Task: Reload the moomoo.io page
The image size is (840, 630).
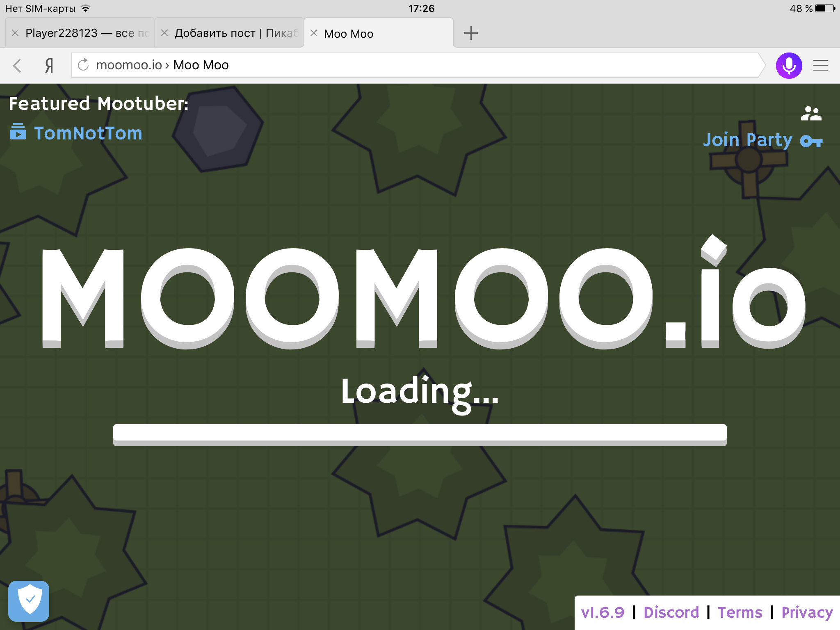Action: (x=83, y=65)
